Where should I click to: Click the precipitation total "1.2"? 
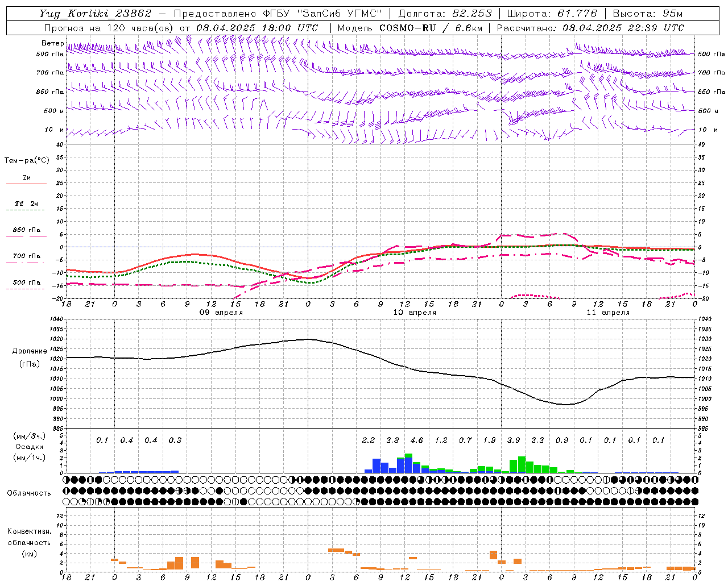coord(441,440)
